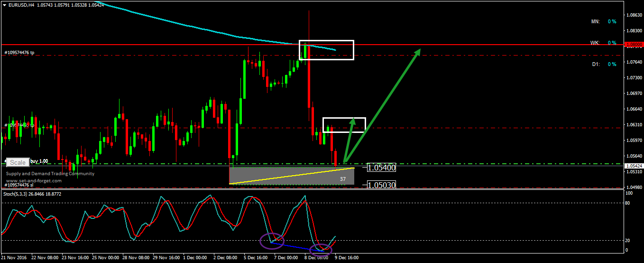
Task: Select the large green arrow's tip
Action: (419, 50)
